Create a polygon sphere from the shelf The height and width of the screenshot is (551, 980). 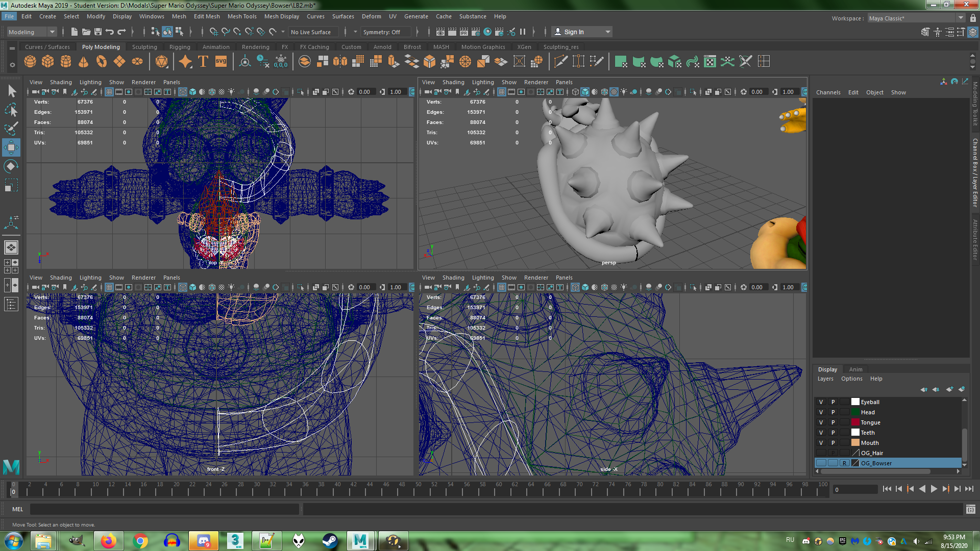coord(30,62)
